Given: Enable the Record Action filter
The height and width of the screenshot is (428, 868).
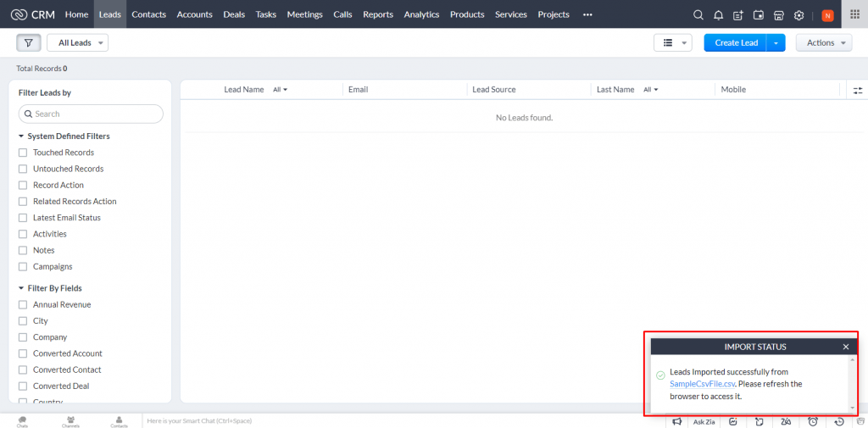Looking at the screenshot, I should [x=23, y=185].
